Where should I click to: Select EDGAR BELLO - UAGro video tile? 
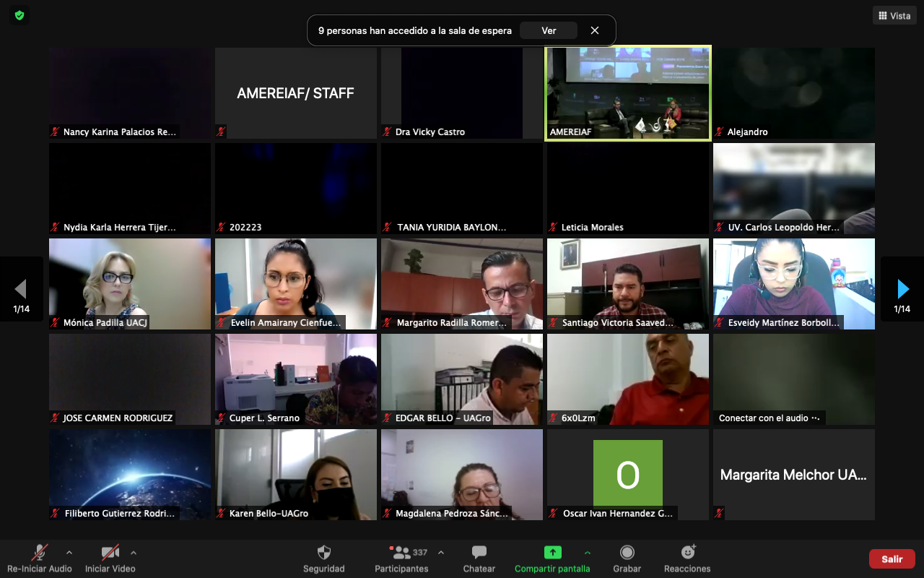coord(462,379)
